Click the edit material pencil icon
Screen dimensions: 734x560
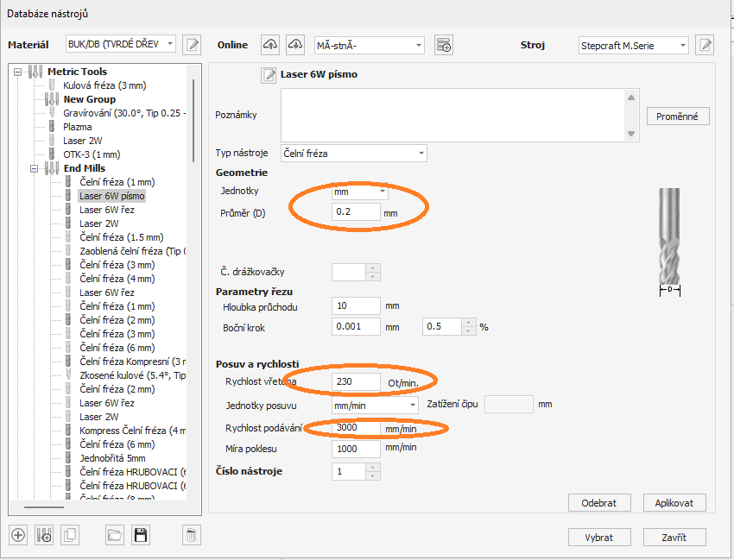pyautogui.click(x=192, y=44)
